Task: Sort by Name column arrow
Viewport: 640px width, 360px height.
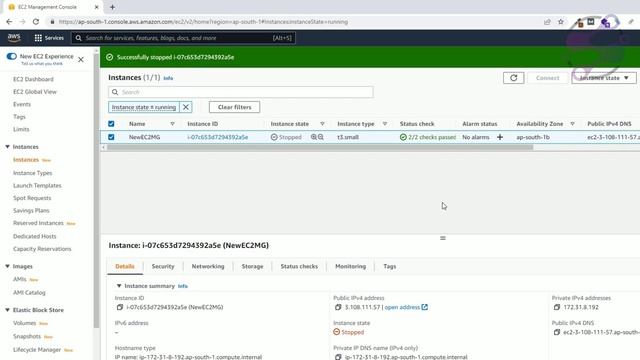Action: (x=172, y=124)
